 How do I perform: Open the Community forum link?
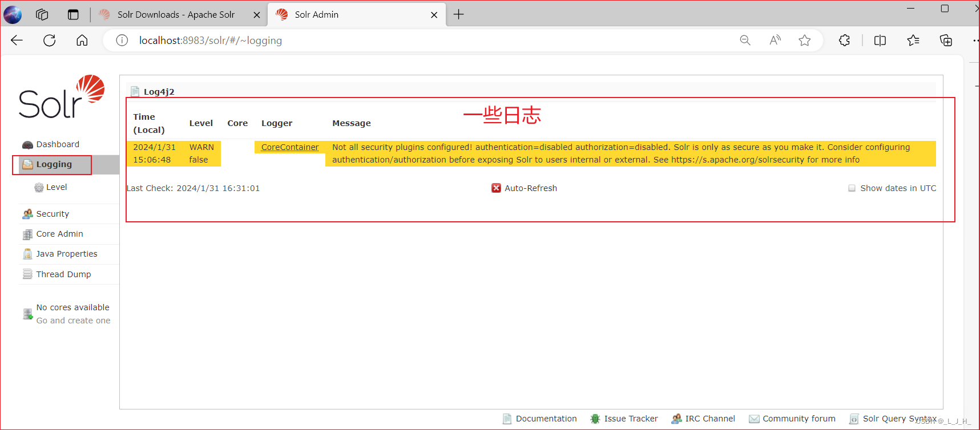pyautogui.click(x=799, y=419)
